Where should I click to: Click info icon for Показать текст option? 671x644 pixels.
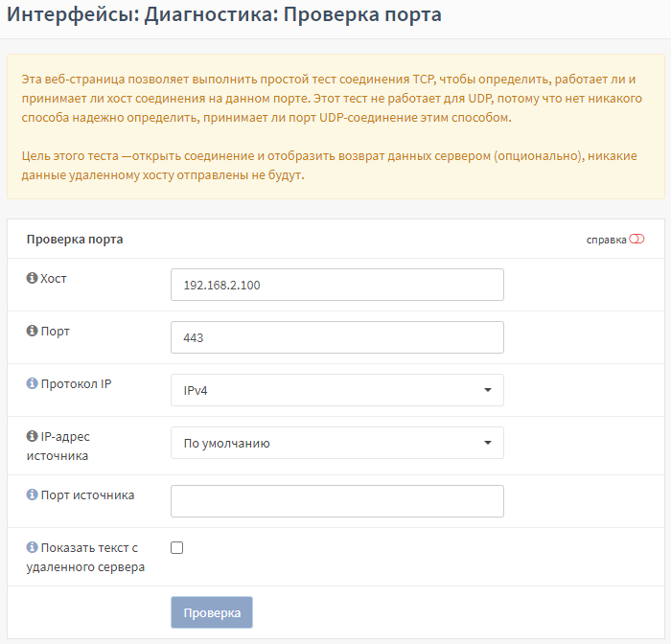click(32, 548)
